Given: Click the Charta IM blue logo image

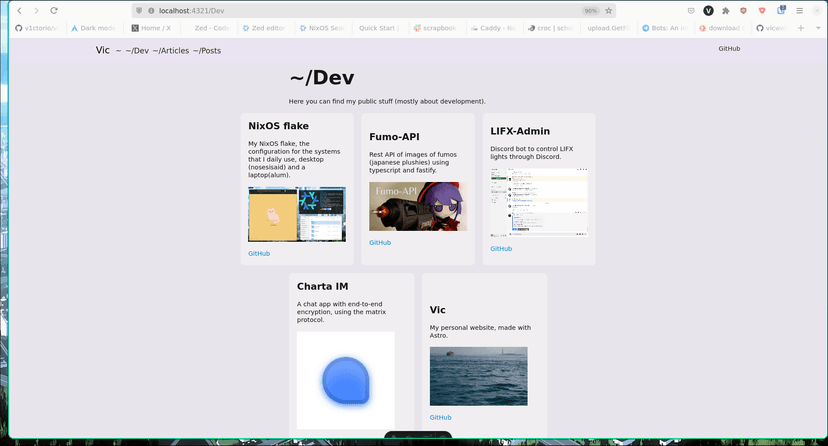Looking at the screenshot, I should [x=346, y=380].
